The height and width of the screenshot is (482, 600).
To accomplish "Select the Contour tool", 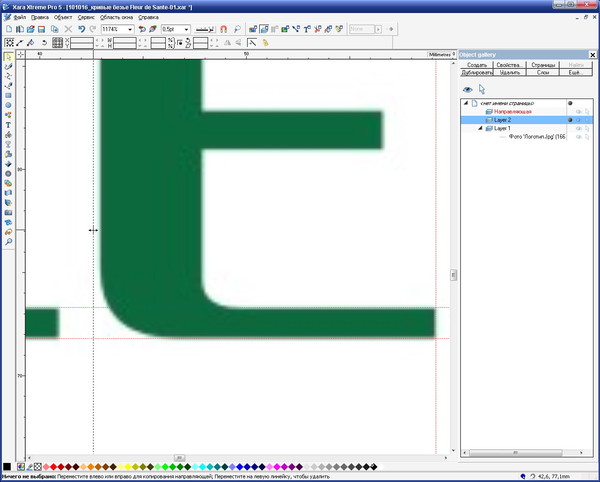I will (8, 174).
